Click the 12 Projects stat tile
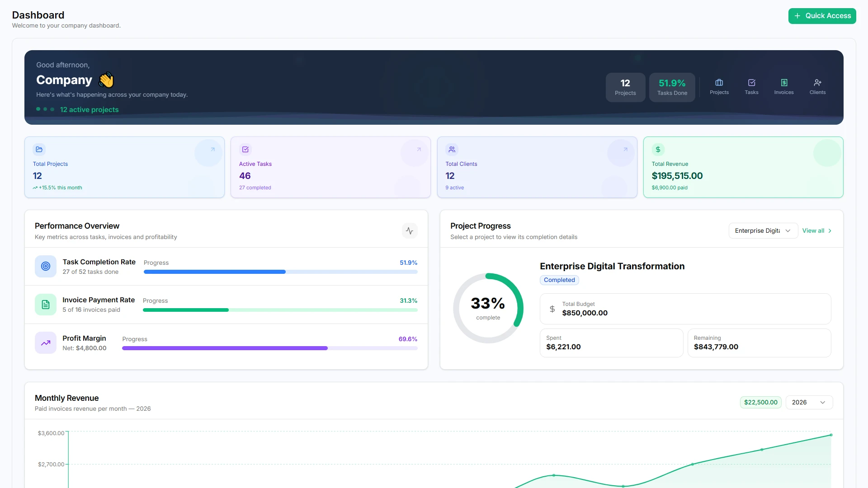Screen dimensions: 868x488 tap(625, 87)
